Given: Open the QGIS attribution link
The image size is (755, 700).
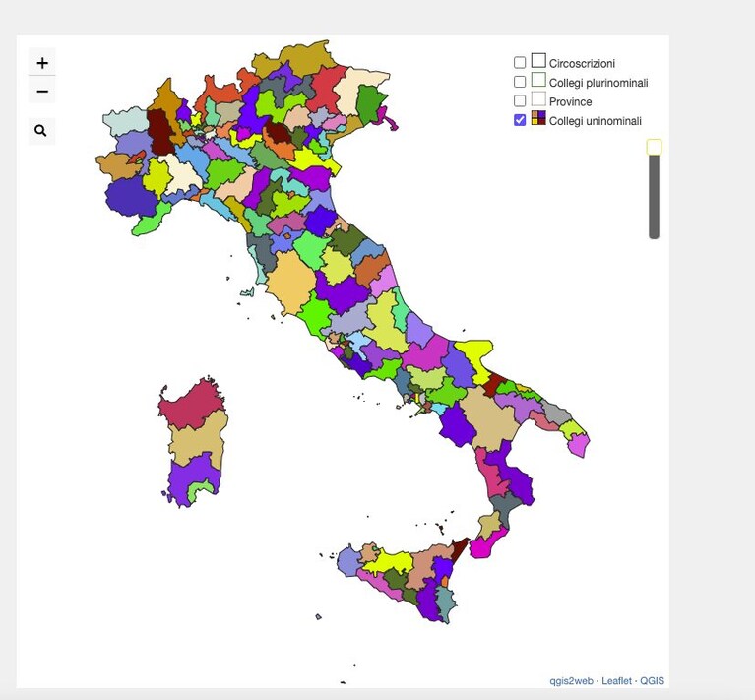Looking at the screenshot, I should point(652,680).
